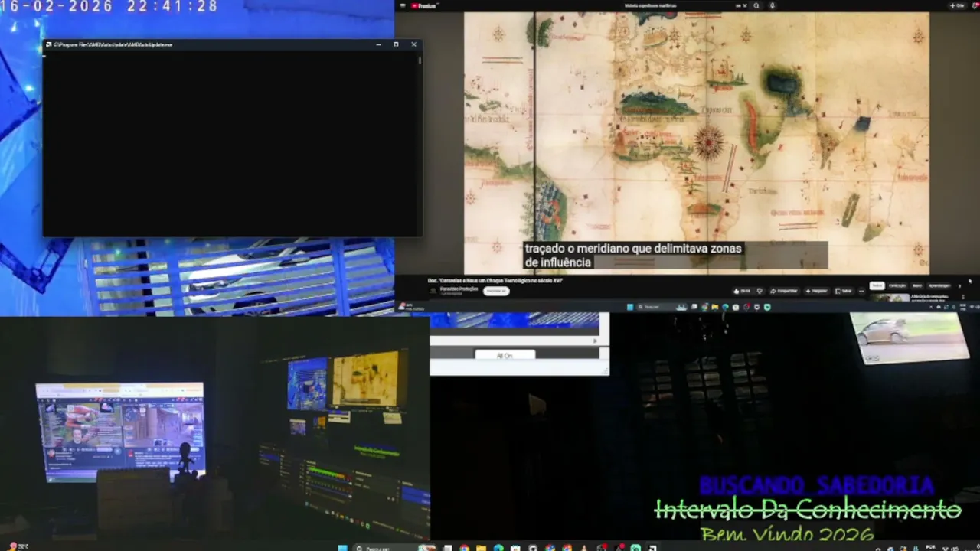Subscribe to the video's channel
The height and width of the screenshot is (551, 980).
496,291
